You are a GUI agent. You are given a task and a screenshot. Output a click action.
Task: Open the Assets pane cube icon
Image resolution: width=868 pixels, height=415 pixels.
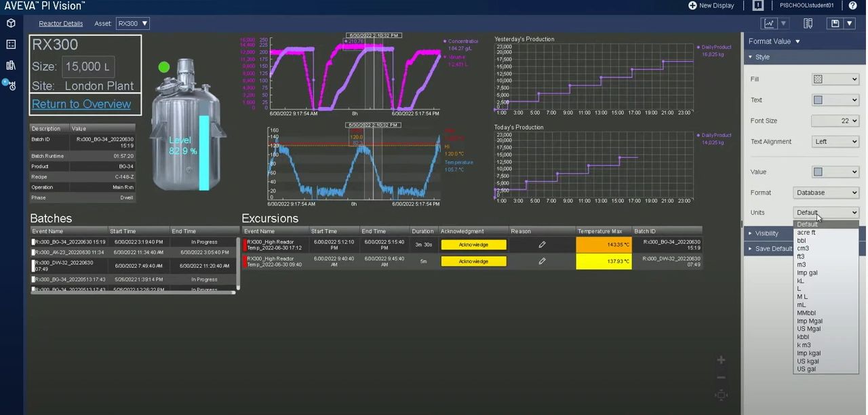(11, 23)
